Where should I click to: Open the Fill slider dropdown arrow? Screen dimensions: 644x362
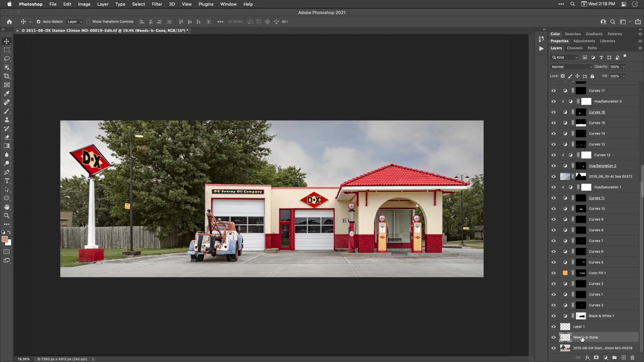623,76
